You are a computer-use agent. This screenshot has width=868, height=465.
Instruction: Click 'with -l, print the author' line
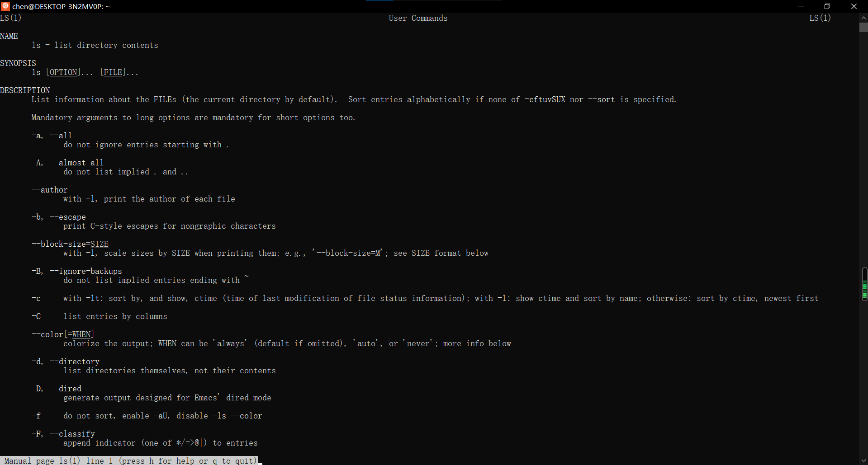click(149, 199)
